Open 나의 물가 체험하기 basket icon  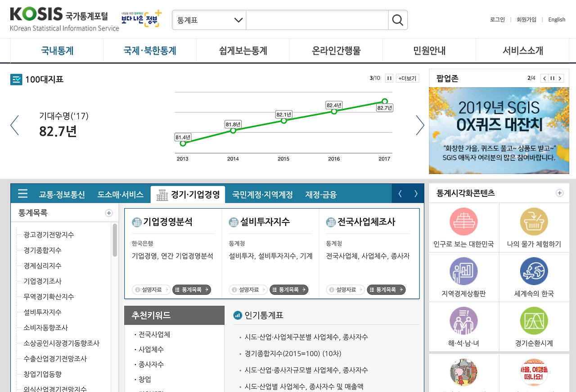pos(534,222)
